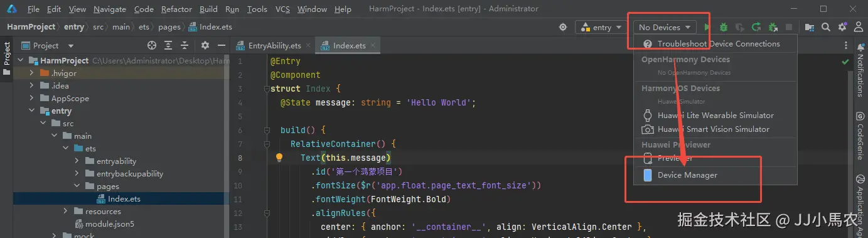Open the No Devices dropdown
Viewport: 868px width, 238px height.
point(665,27)
